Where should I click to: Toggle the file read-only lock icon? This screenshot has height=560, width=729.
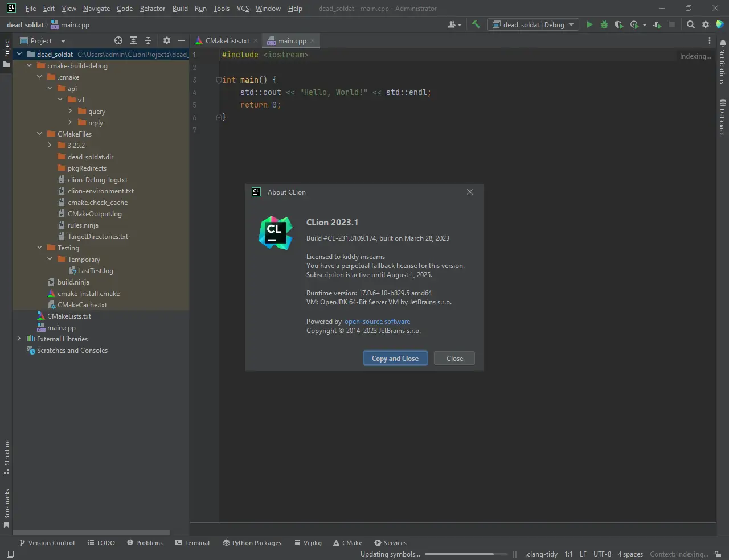click(718, 554)
